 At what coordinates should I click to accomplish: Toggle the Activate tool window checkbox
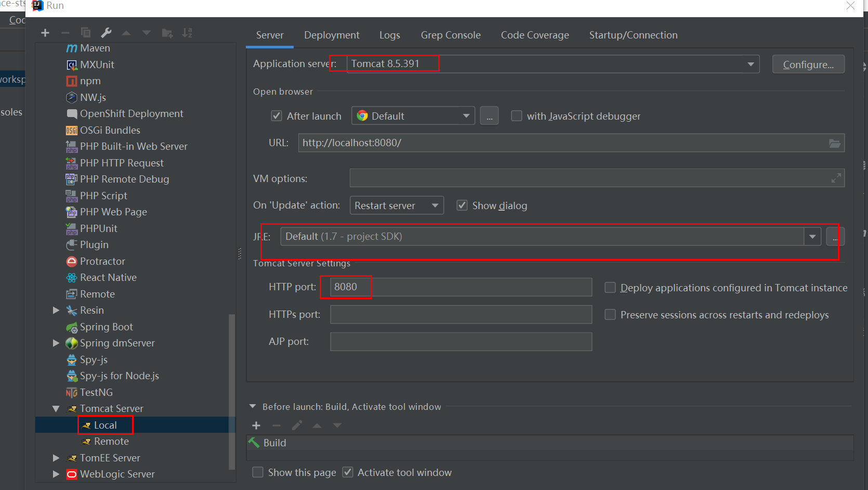coord(348,472)
